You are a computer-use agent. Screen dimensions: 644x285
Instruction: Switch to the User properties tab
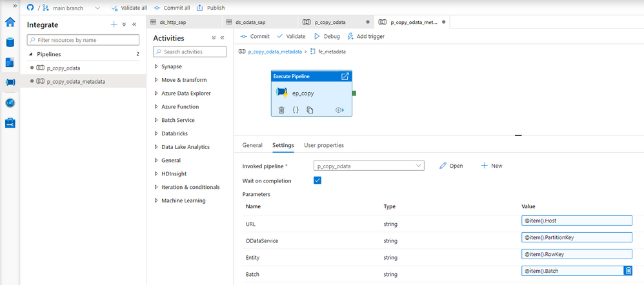pos(324,145)
